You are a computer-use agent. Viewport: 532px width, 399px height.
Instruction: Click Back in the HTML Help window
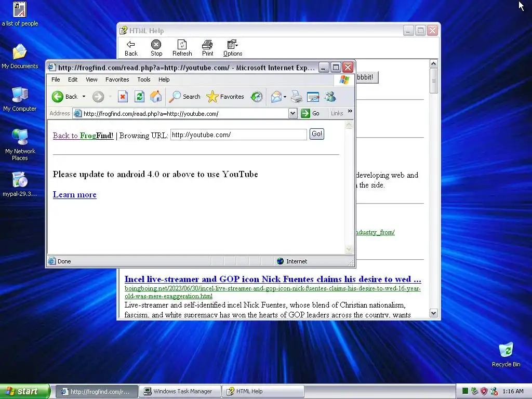(x=131, y=48)
